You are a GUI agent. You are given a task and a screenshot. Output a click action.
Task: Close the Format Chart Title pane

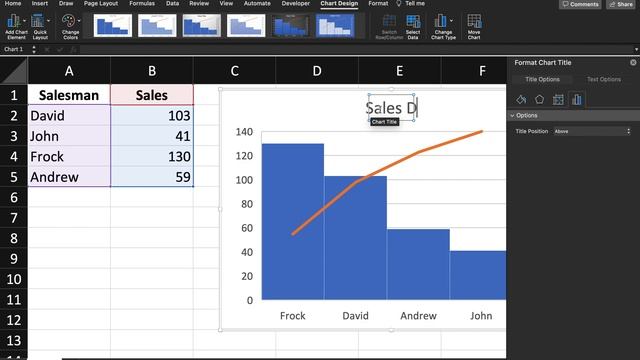pos(633,62)
